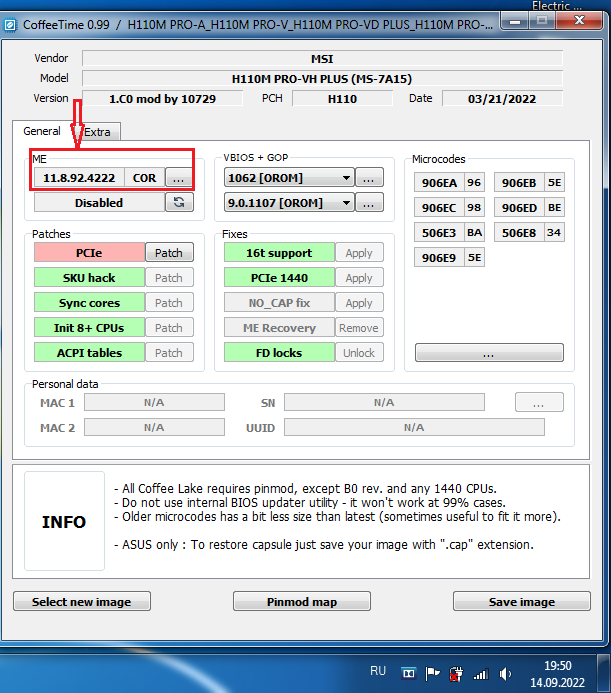Click Patch button for PCIe

[x=169, y=253]
